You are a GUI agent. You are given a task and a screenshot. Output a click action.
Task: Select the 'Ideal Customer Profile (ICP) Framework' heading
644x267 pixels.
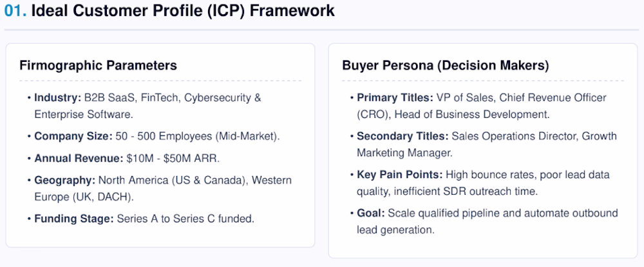[183, 11]
